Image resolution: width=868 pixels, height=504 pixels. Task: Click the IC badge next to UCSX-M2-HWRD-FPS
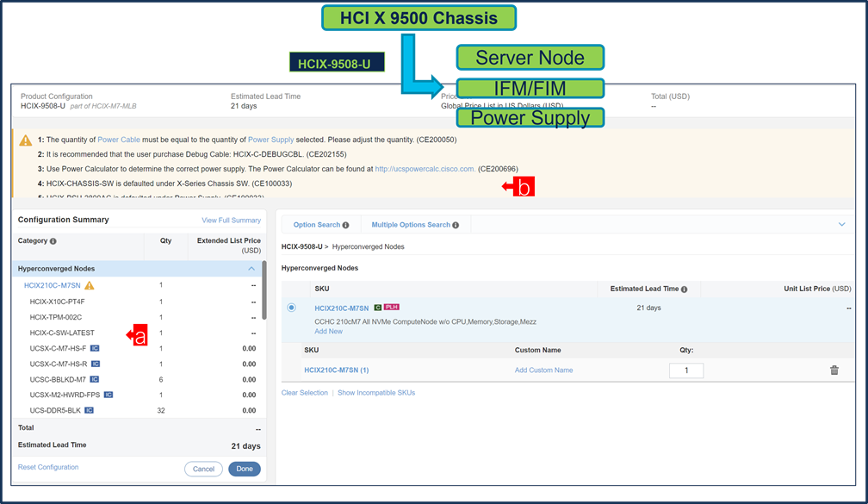(108, 395)
